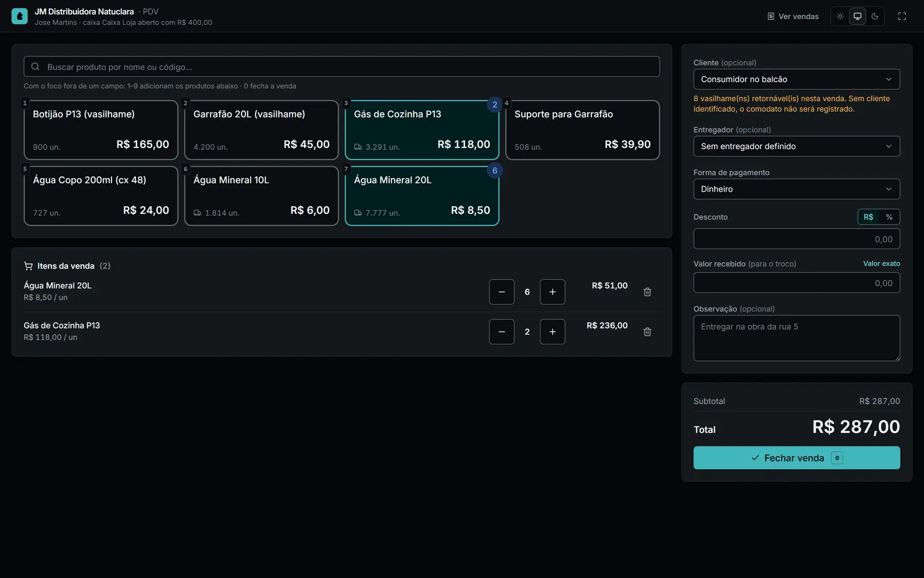The image size is (924, 578).
Task: Click delivery truck icon on Água Mineral 20L card
Action: click(x=358, y=213)
